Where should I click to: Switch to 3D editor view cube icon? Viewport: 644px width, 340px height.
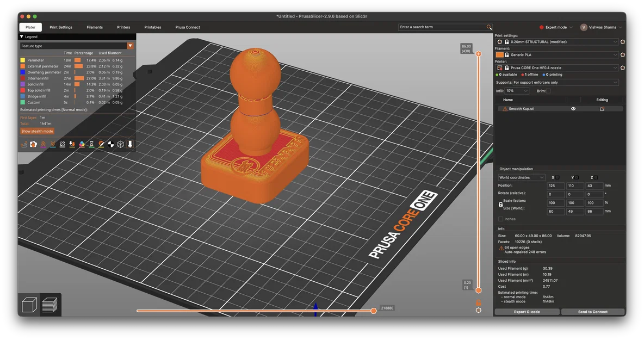[29, 305]
